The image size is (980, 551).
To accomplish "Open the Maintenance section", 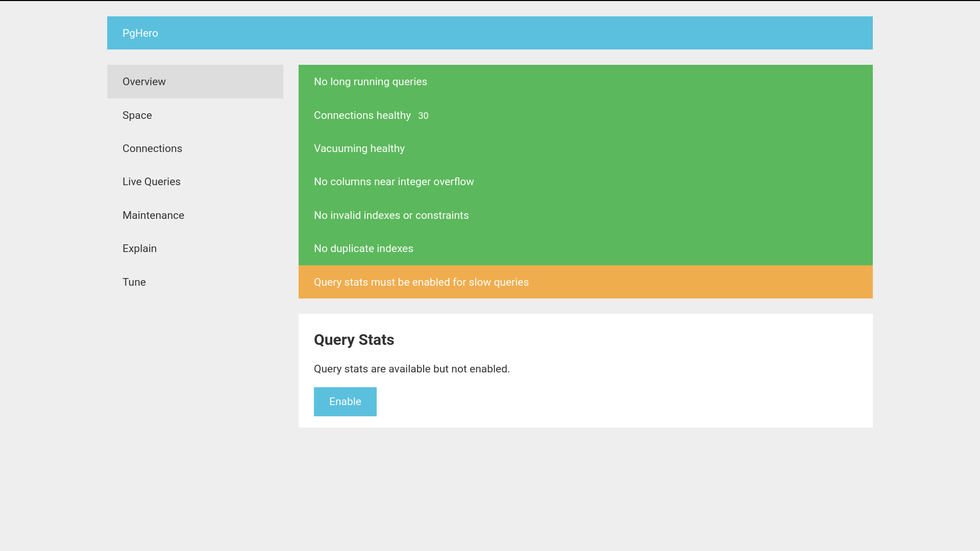I will 153,215.
